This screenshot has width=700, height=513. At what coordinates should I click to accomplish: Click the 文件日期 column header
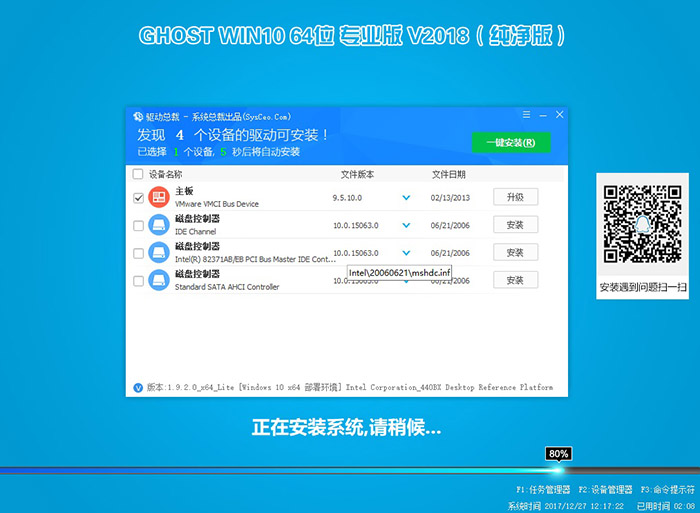[448, 174]
